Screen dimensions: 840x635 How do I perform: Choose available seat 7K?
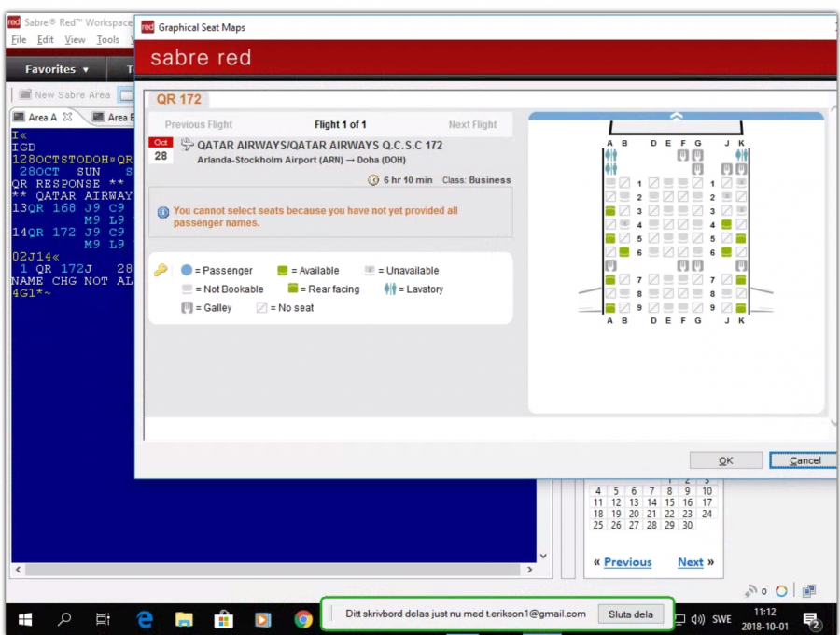pos(741,279)
